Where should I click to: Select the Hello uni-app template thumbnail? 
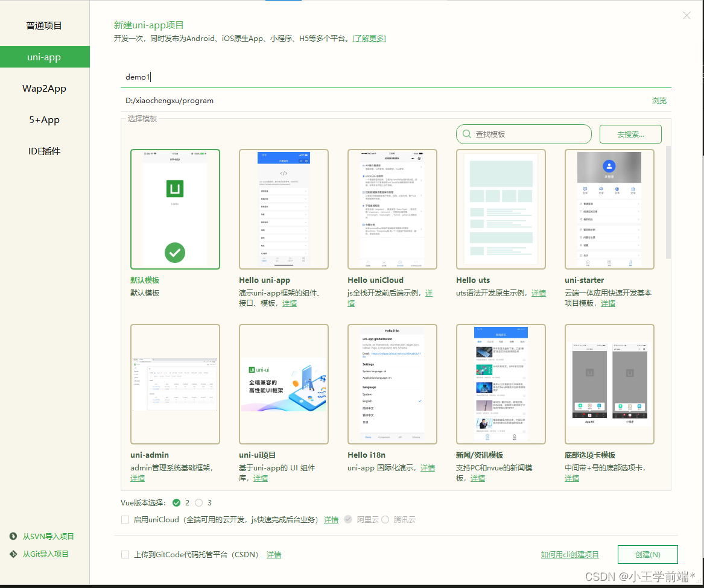[284, 209]
